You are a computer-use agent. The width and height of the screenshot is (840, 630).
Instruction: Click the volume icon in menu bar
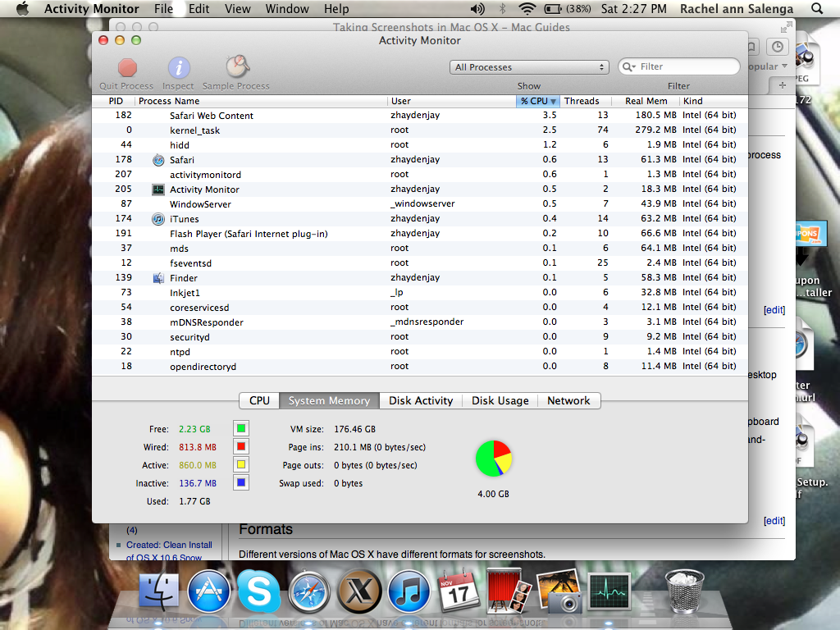[477, 8]
